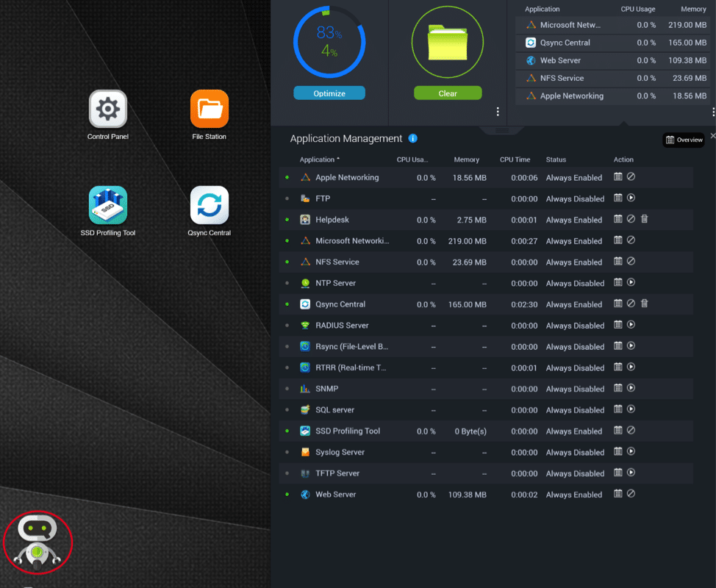Open the schedule icon for NFS Service

pos(617,261)
